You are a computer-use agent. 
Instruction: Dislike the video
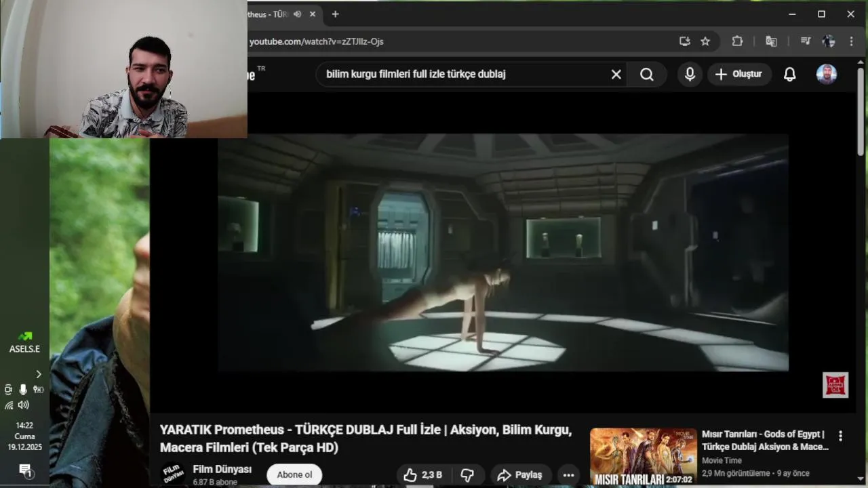click(x=467, y=475)
